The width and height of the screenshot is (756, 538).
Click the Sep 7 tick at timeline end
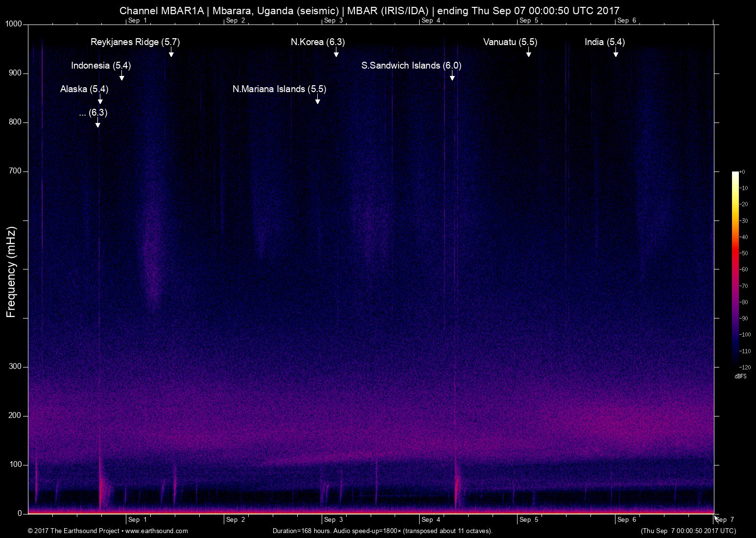click(x=725, y=520)
